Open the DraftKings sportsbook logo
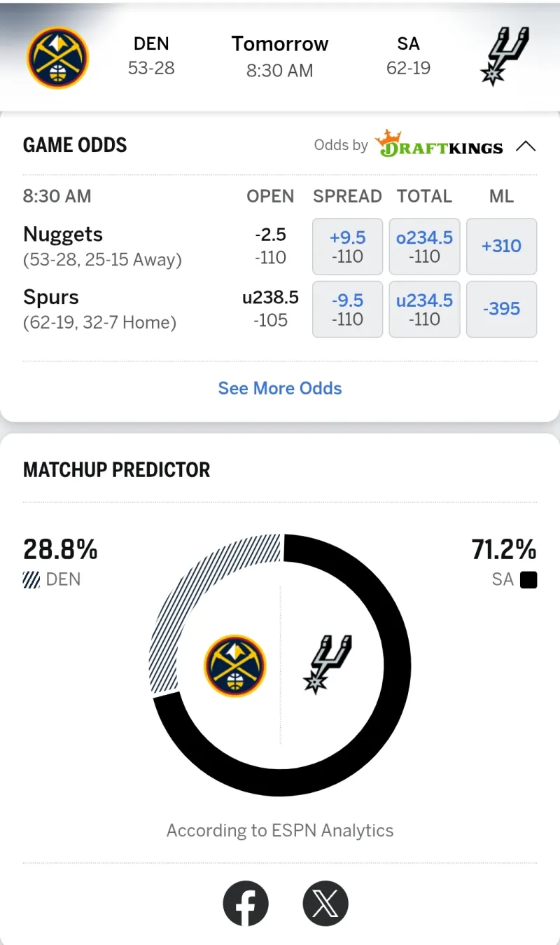The image size is (560, 945). pyautogui.click(x=439, y=144)
